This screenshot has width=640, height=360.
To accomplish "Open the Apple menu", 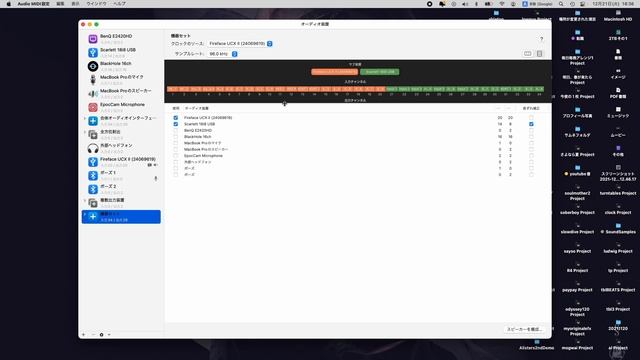I will [x=9, y=4].
